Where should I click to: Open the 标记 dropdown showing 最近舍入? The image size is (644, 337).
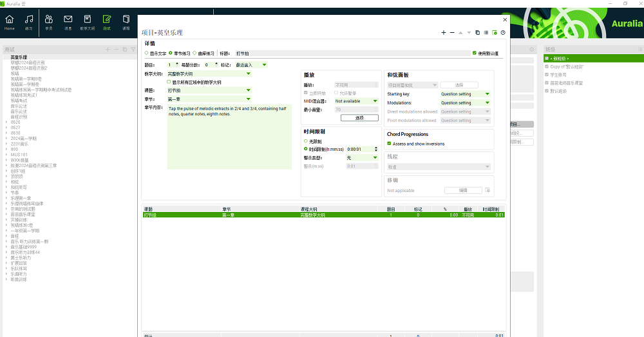pyautogui.click(x=251, y=64)
